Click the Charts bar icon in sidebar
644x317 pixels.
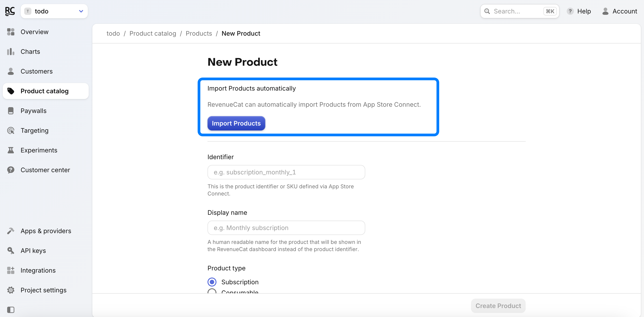point(11,52)
